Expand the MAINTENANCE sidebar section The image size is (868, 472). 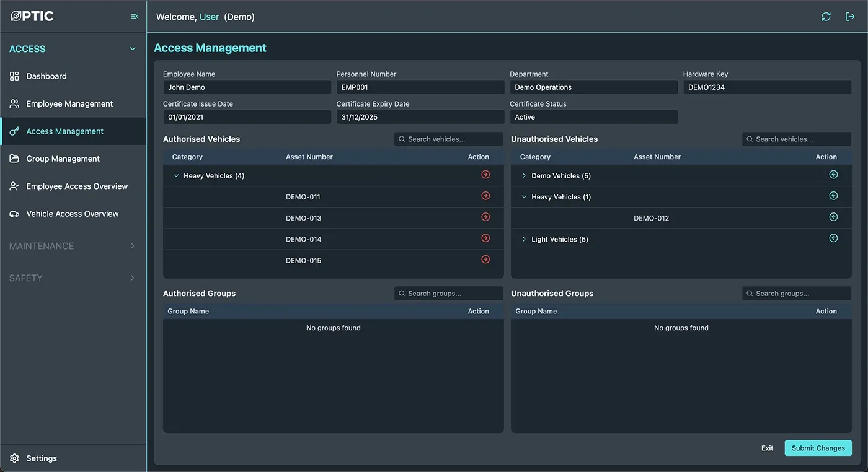pos(73,246)
